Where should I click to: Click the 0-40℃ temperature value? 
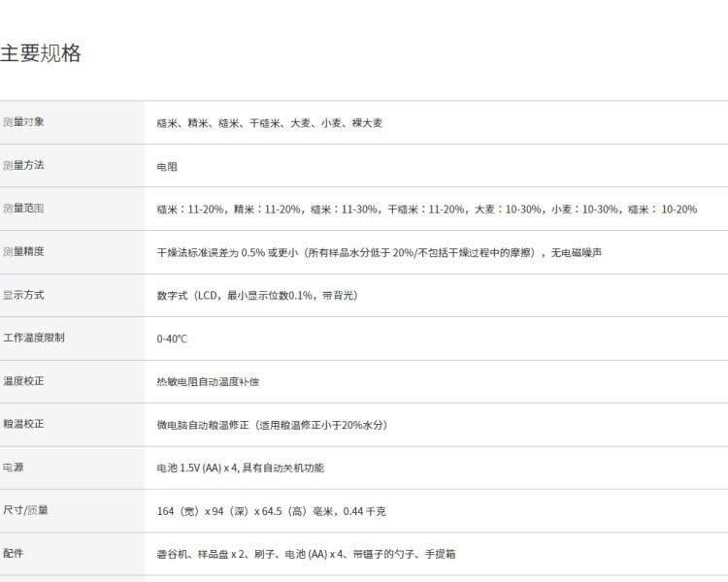tap(172, 339)
